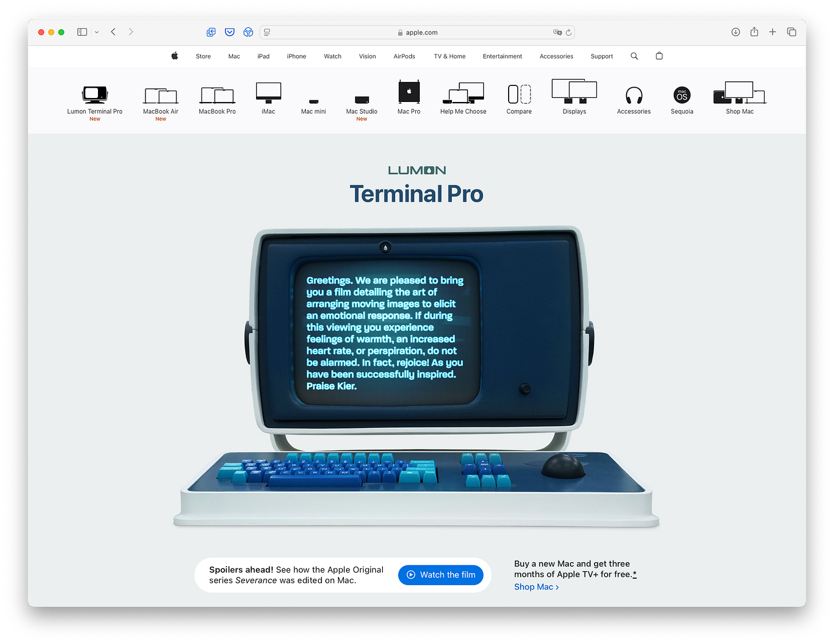Click the footnote asterisk after 'for free.'
Viewport: 834px width, 644px height.
635,574
